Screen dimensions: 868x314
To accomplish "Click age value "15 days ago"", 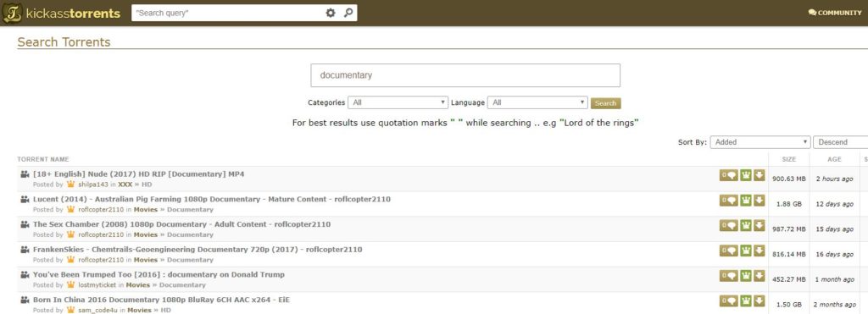I will 834,229.
